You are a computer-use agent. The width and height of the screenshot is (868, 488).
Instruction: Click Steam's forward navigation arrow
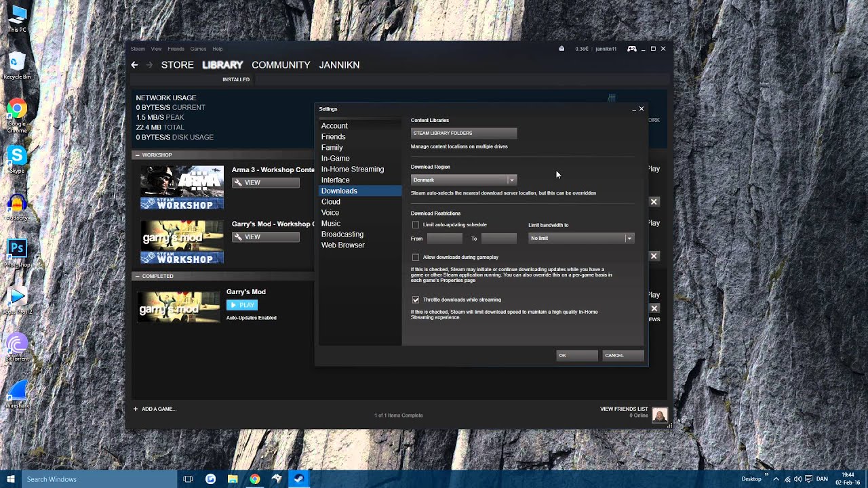(x=150, y=65)
